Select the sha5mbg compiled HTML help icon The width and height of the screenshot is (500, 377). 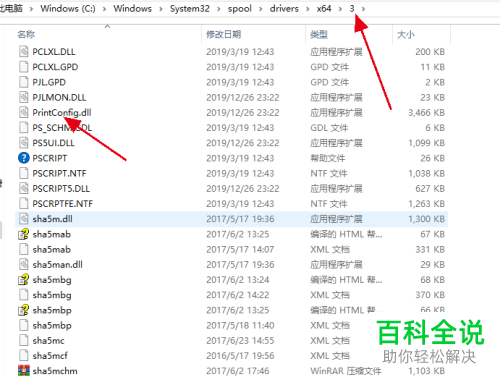[x=24, y=280]
